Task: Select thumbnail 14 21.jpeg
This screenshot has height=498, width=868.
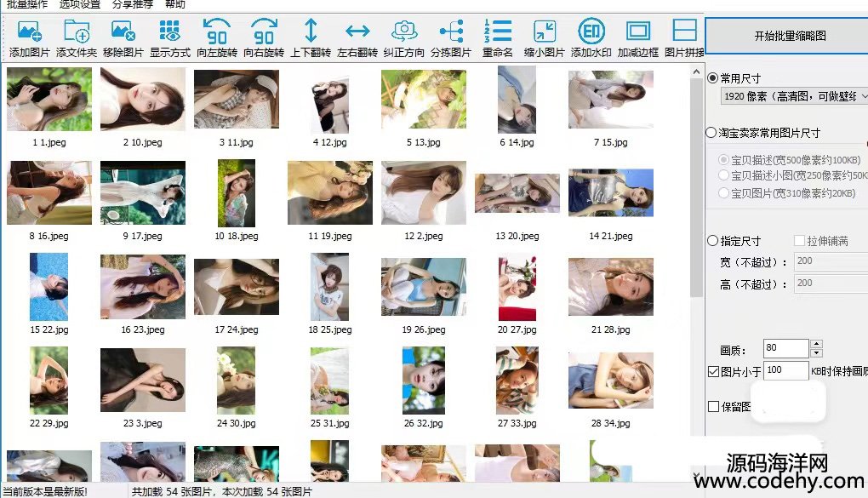Action: tap(611, 192)
